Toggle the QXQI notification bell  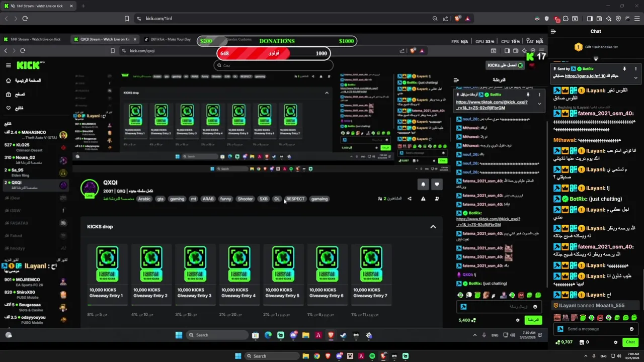[x=423, y=185]
